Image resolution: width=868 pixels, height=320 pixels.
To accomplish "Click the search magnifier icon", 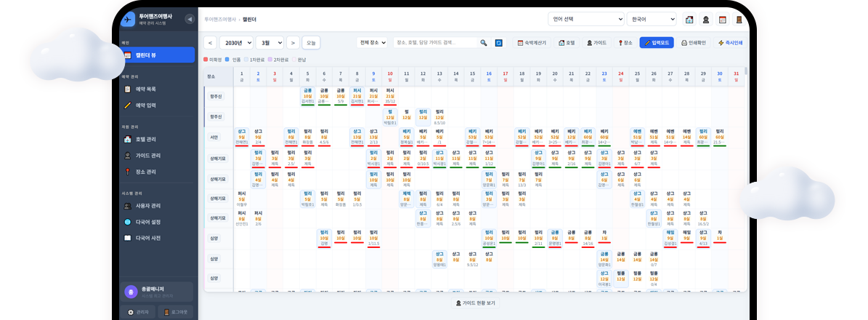I will [x=484, y=43].
